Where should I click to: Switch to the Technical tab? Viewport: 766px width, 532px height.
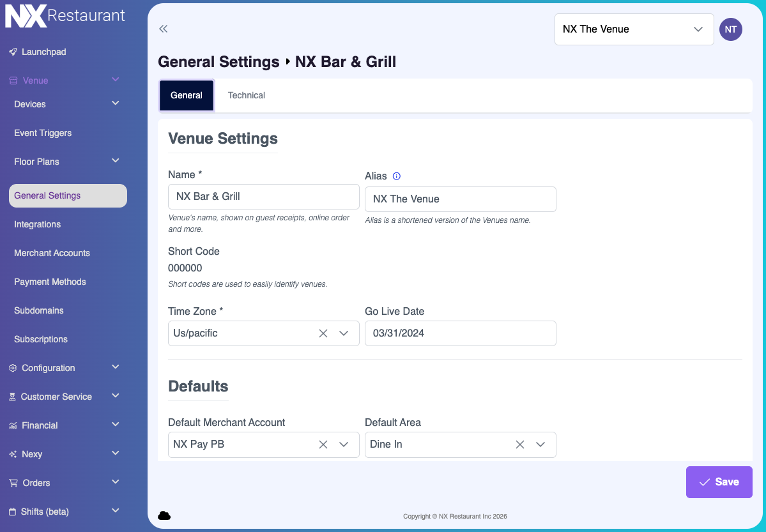click(x=246, y=95)
